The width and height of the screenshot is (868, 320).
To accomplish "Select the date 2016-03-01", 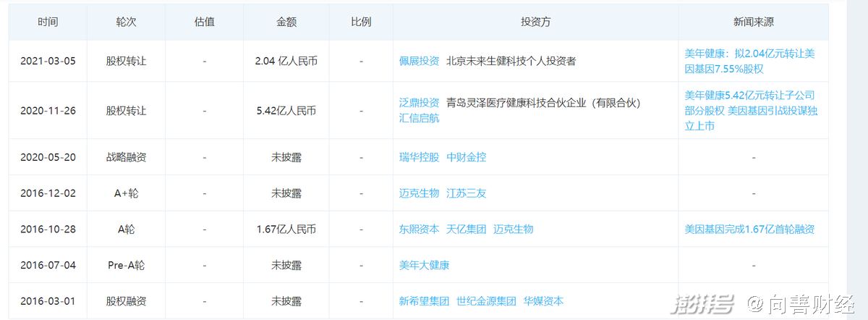I will [48, 302].
